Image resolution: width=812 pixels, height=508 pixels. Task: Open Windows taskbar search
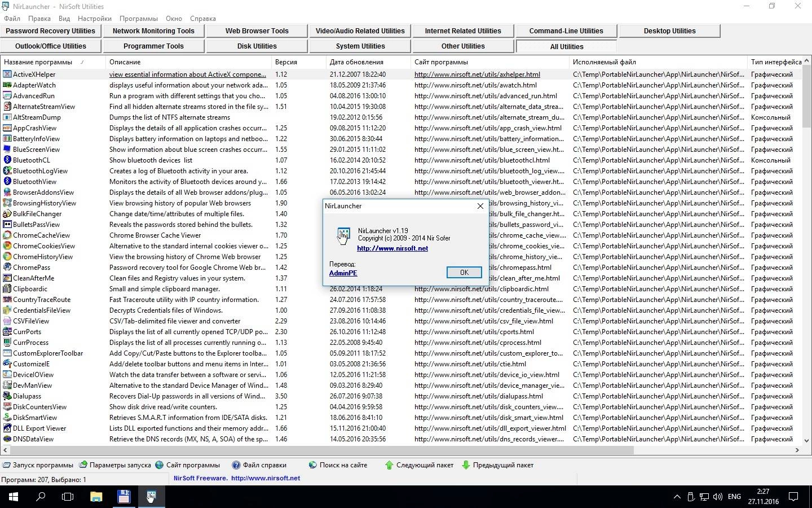(41, 497)
